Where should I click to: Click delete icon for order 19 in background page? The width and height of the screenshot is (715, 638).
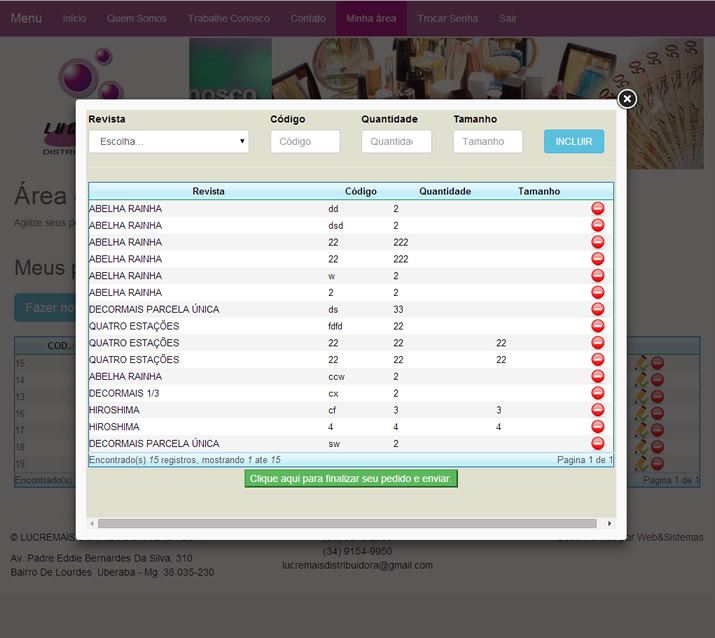[657, 464]
